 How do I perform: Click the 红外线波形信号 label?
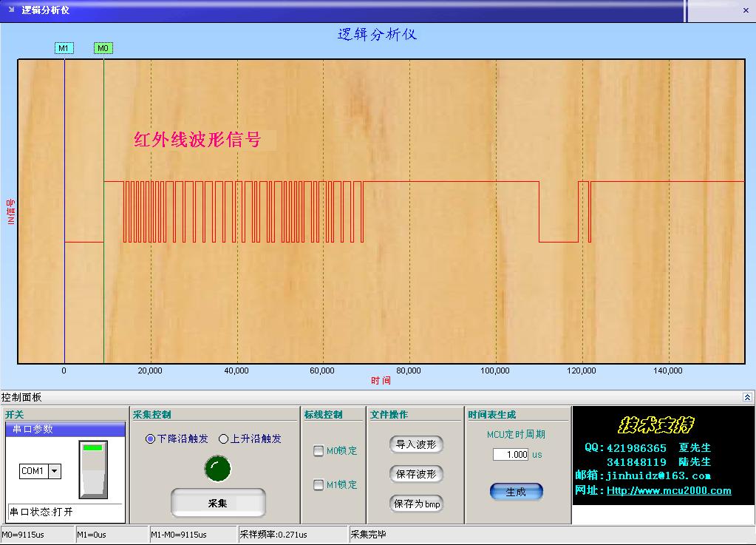197,139
